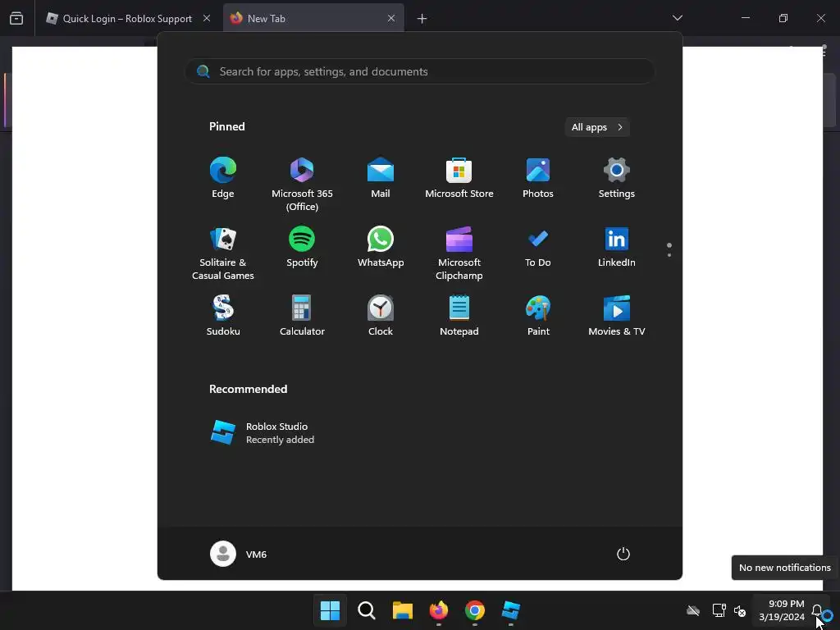Launch WhatsApp from the Start menu

click(381, 247)
